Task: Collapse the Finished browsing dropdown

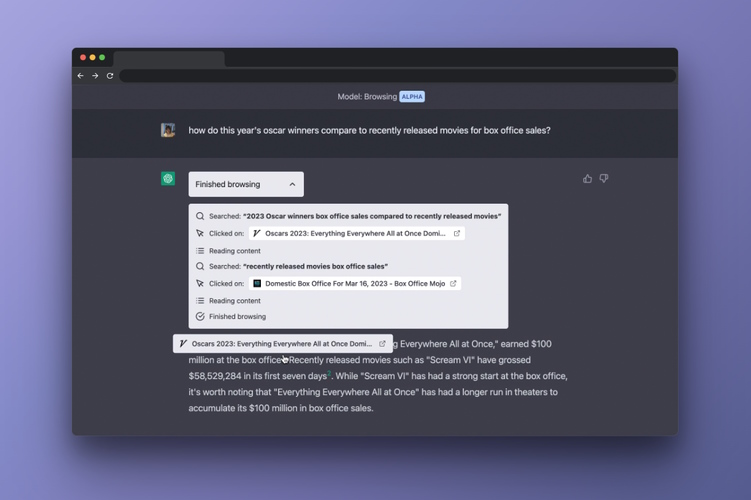Action: (246, 184)
